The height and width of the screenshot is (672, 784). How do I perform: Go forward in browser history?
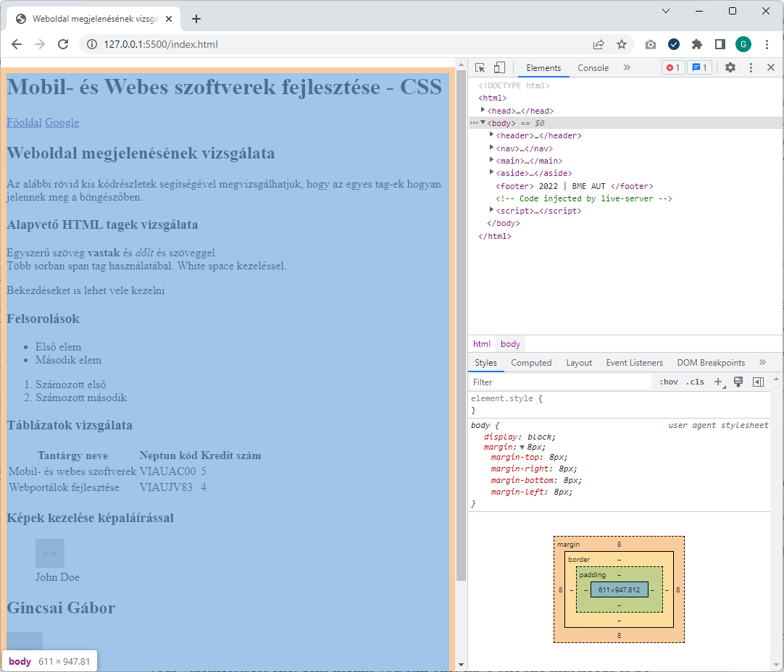click(x=40, y=44)
